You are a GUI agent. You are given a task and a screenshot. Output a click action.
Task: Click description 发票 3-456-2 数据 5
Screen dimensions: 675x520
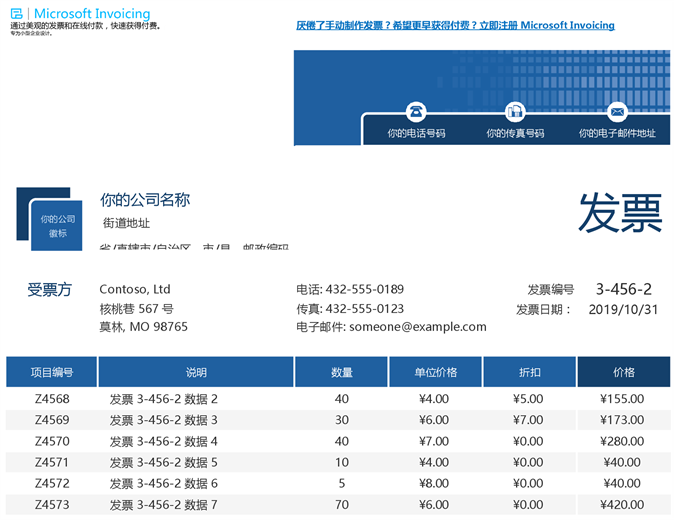click(164, 462)
